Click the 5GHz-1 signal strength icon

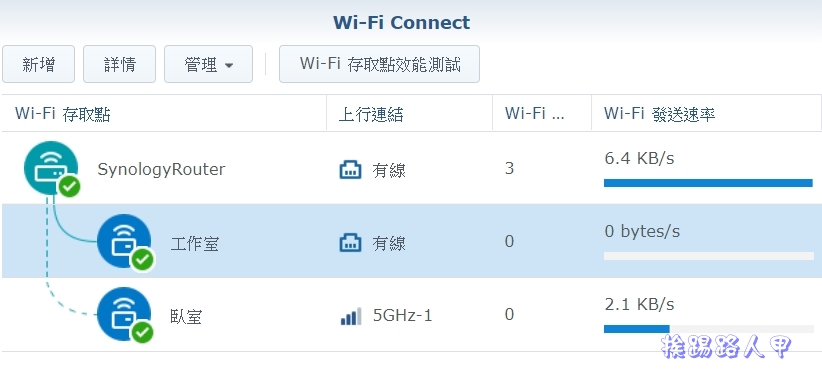click(351, 316)
